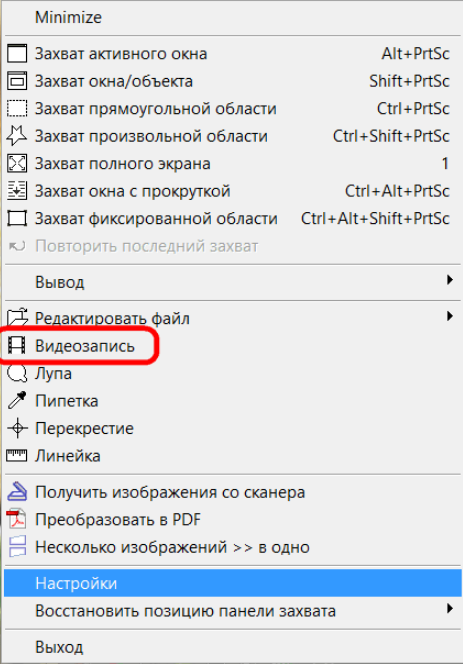Select Minimize menu entry
The image size is (463, 664).
(x=233, y=17)
